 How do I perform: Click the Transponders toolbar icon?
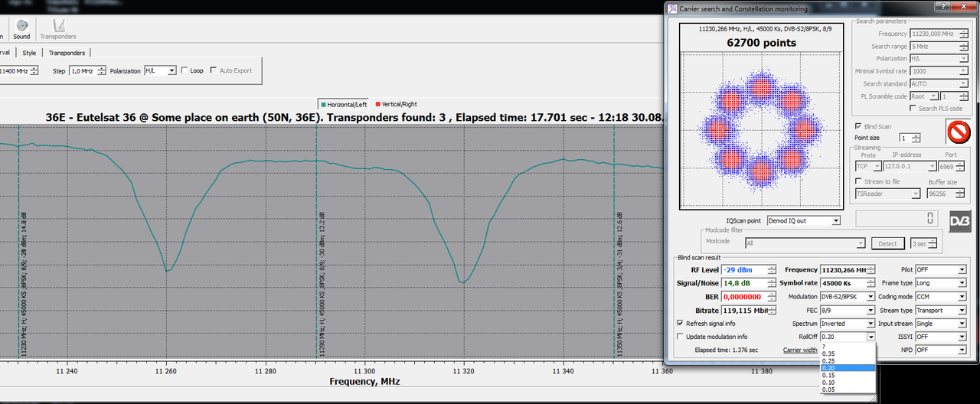coord(58,29)
